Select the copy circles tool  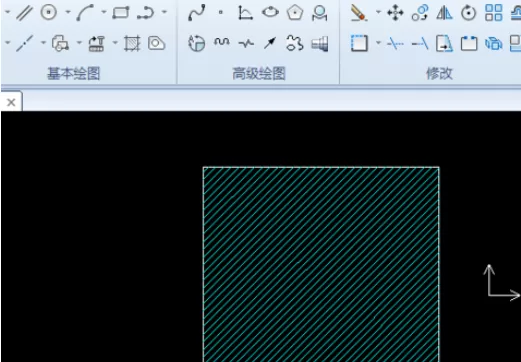420,13
